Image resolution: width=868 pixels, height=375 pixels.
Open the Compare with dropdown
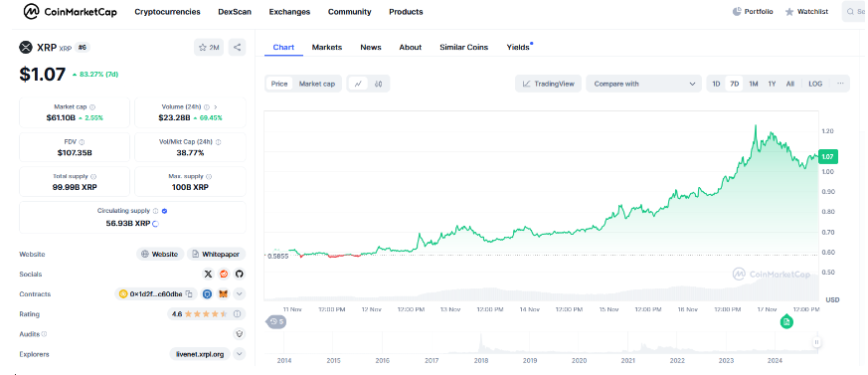pos(644,84)
